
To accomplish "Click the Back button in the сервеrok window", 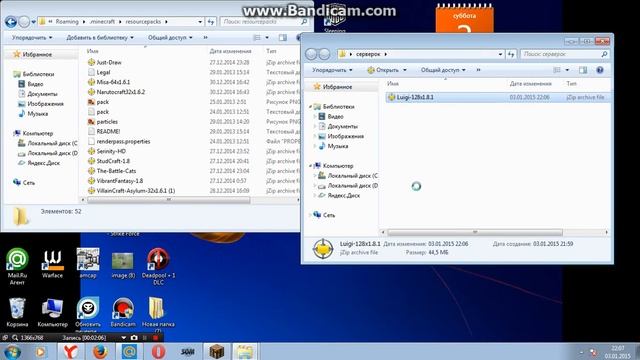I will pyautogui.click(x=311, y=54).
